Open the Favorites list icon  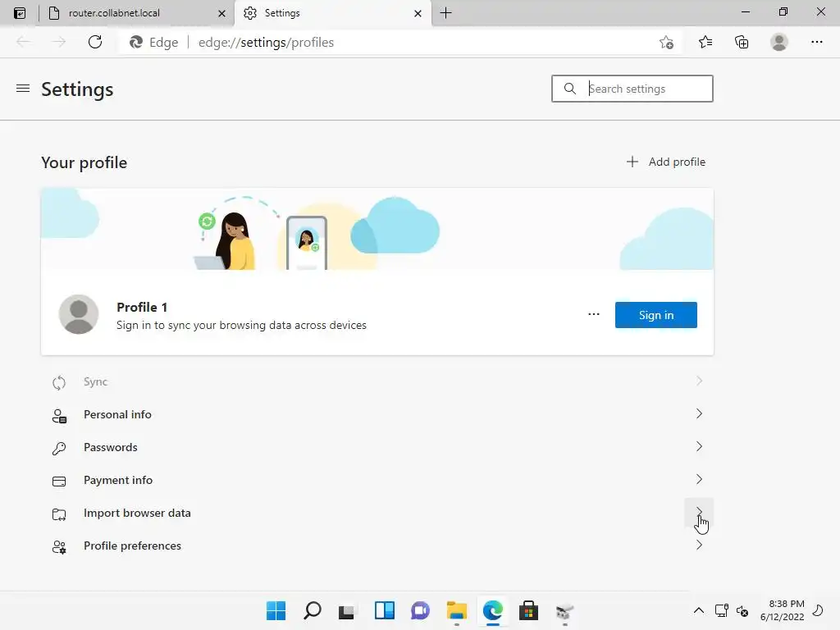[705, 42]
